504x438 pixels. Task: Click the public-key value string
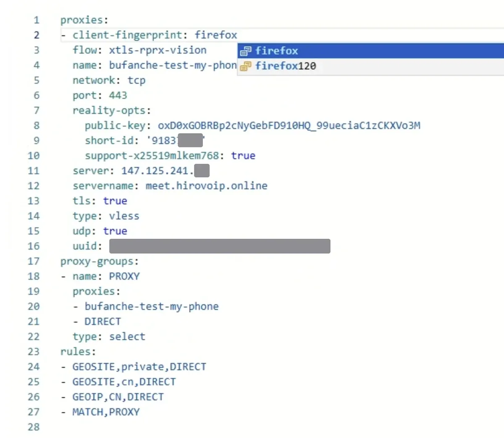289,126
